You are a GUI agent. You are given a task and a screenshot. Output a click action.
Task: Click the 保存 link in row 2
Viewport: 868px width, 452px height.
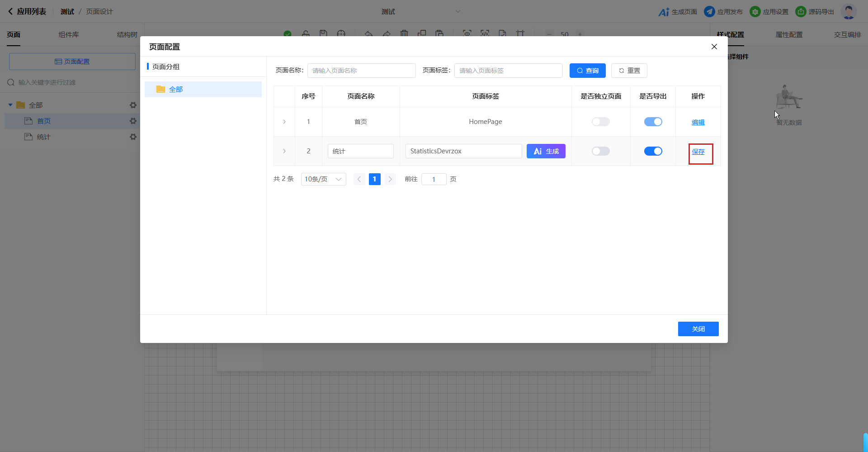coord(698,152)
